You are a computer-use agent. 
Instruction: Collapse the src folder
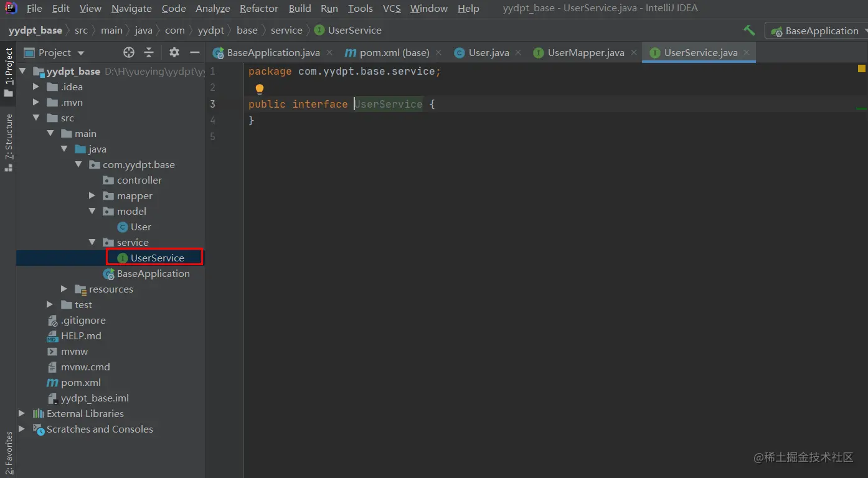[37, 118]
